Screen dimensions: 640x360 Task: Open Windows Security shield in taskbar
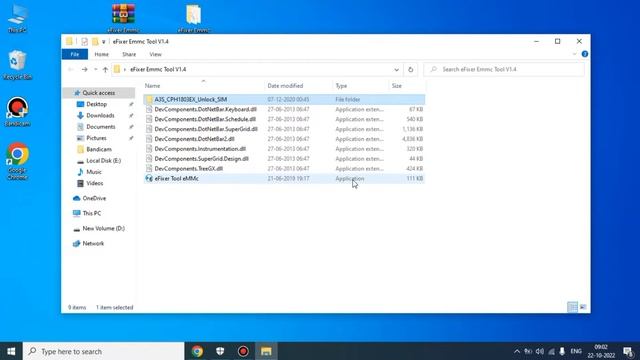pos(220,351)
